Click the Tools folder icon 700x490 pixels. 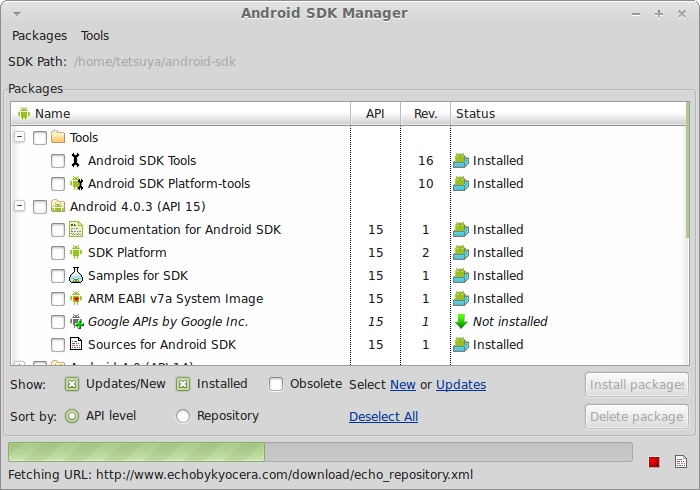pyautogui.click(x=58, y=137)
